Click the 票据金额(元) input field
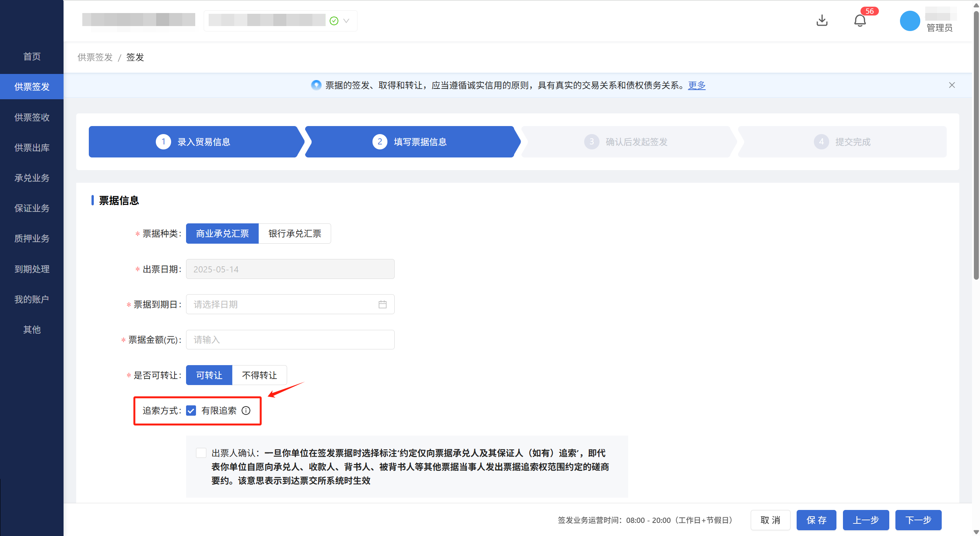This screenshot has width=980, height=536. [290, 339]
